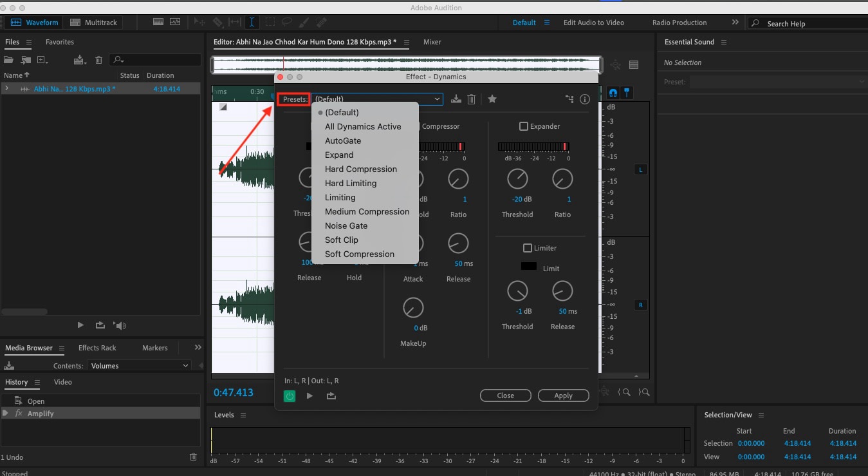The width and height of the screenshot is (868, 476).
Task: Switch to Waveform view
Action: click(x=34, y=23)
